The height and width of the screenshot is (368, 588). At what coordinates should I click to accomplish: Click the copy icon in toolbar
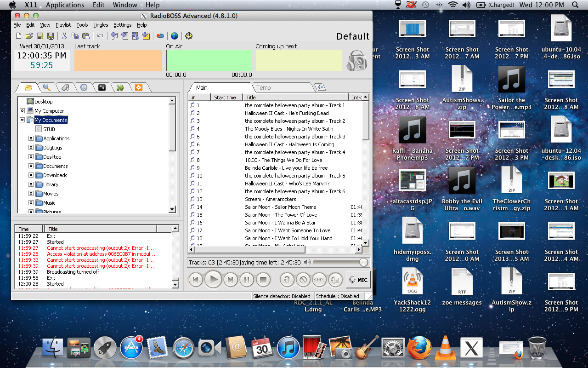[x=75, y=36]
